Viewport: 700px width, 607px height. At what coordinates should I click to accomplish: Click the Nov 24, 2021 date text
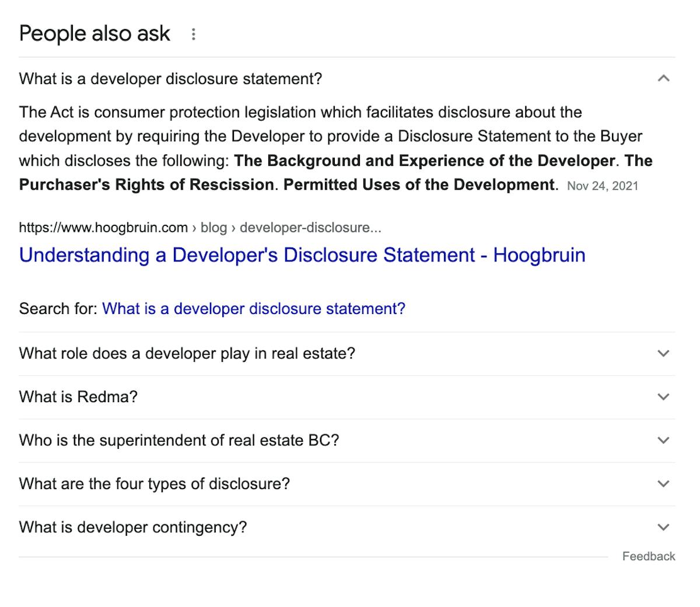tap(603, 186)
